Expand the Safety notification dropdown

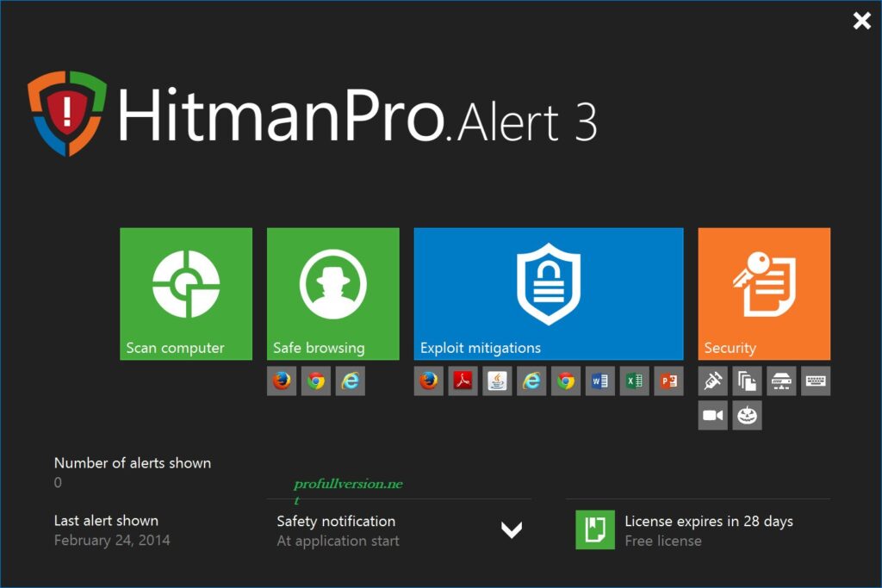(512, 530)
